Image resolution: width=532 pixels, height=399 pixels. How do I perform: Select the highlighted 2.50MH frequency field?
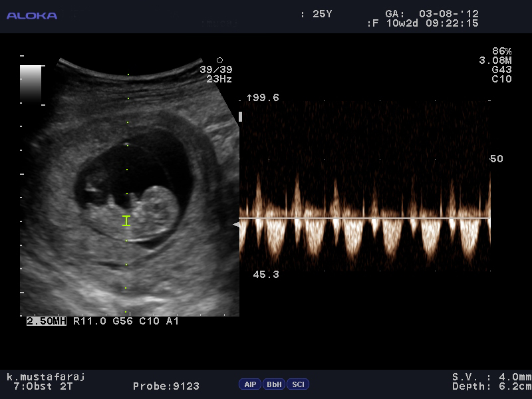pos(47,321)
